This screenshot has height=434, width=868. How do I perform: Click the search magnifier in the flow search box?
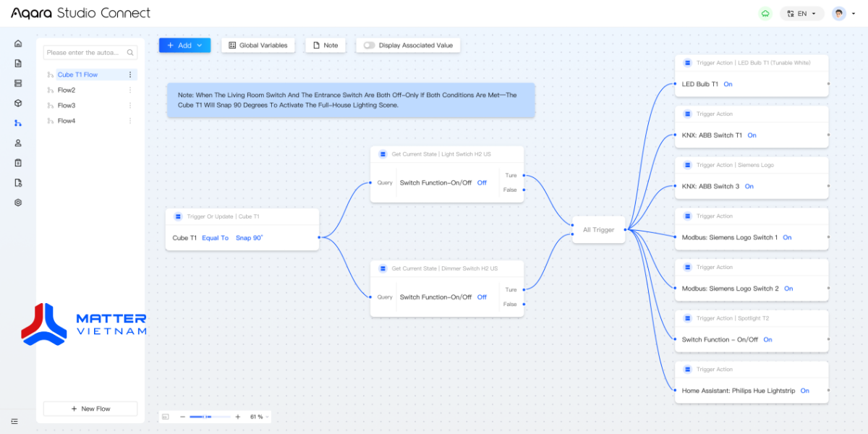pos(130,53)
